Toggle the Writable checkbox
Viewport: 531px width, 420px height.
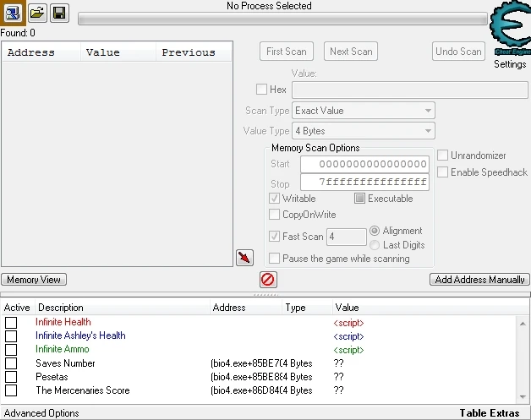pos(274,199)
